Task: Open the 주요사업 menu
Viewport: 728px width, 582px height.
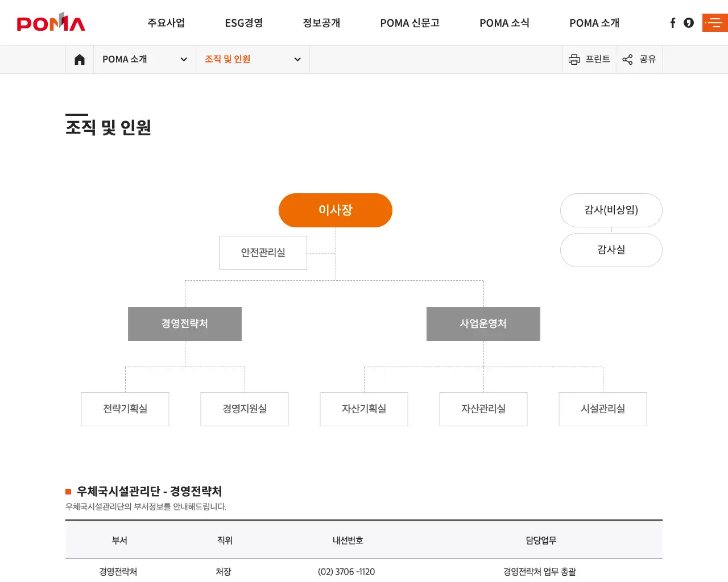Action: [x=166, y=23]
